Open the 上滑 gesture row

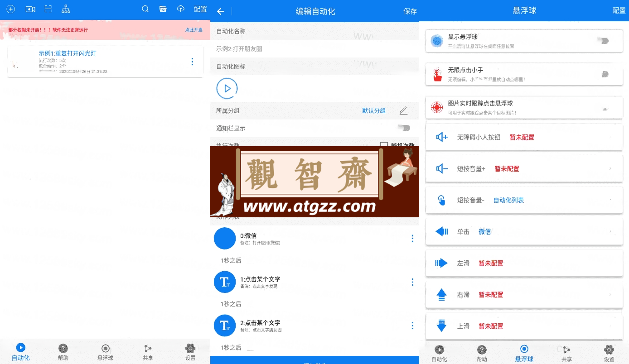pyautogui.click(x=524, y=326)
